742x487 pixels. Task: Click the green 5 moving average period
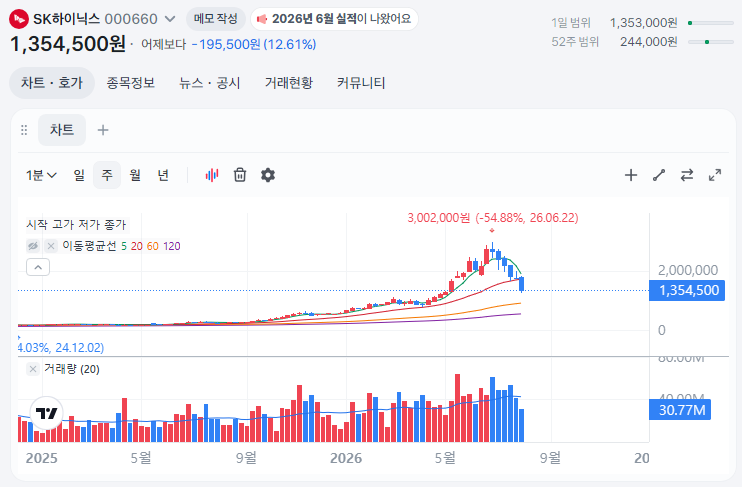pos(124,246)
